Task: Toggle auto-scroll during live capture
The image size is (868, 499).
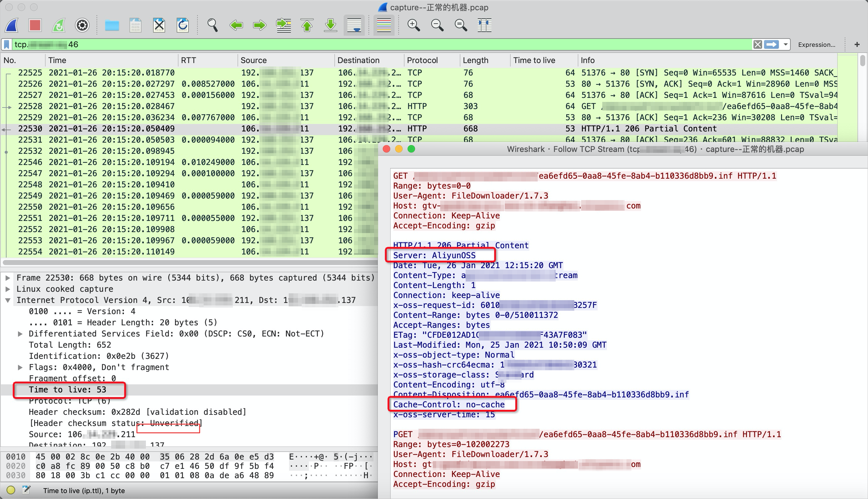Action: pos(354,25)
